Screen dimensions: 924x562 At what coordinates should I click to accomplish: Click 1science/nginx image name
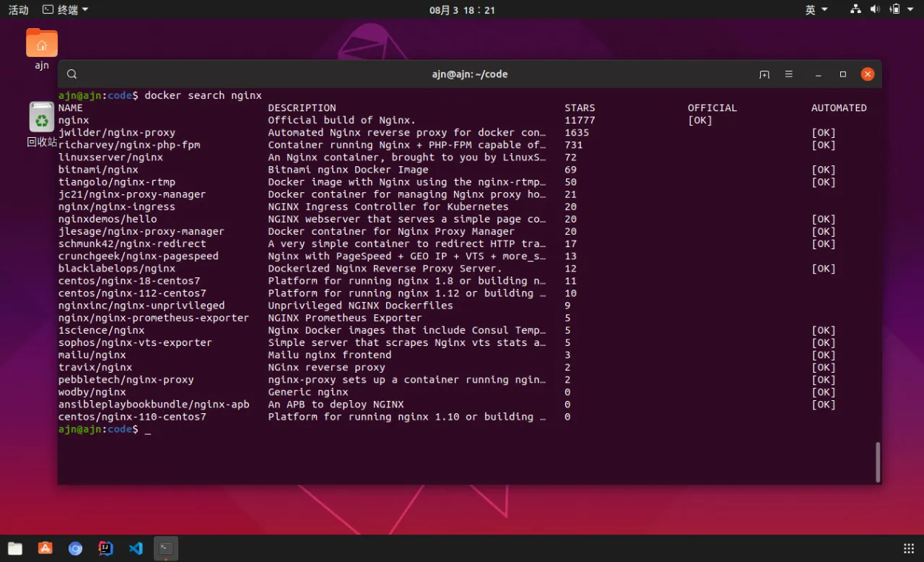101,330
